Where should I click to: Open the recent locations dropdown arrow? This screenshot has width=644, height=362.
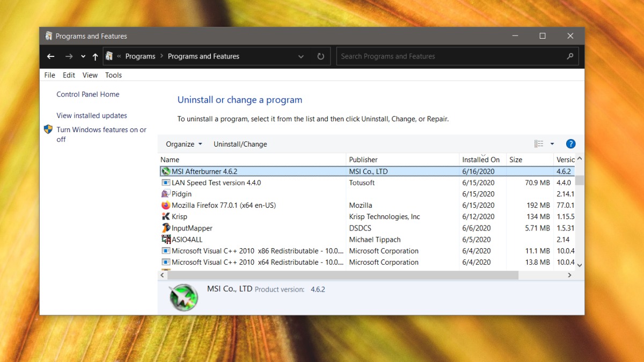(x=83, y=56)
